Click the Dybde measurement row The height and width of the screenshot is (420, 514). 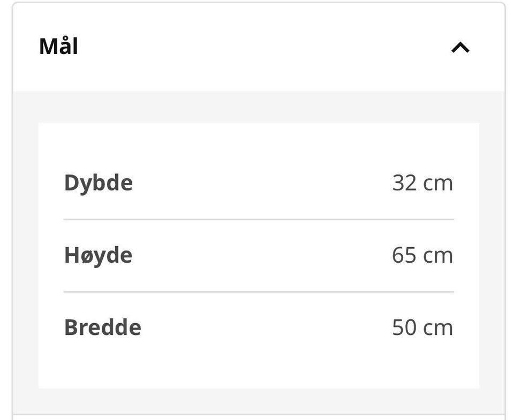click(259, 183)
